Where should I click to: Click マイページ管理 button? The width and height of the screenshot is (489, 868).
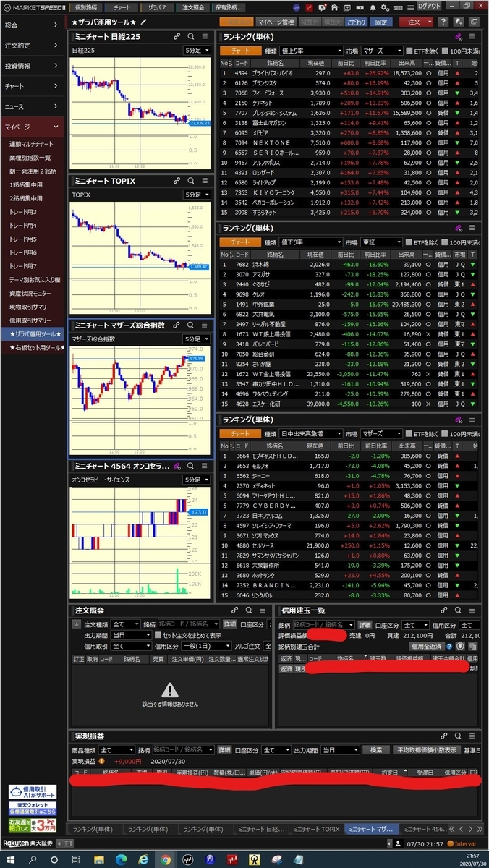click(x=276, y=22)
